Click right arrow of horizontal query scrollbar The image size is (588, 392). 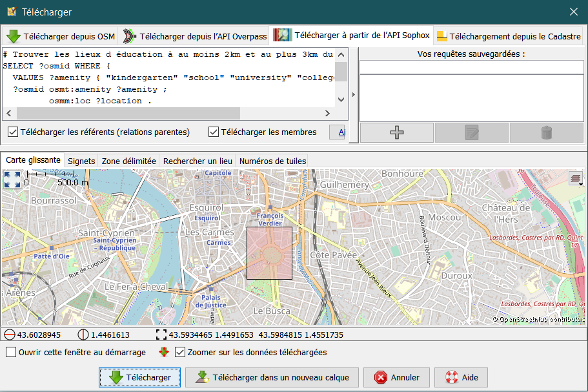pyautogui.click(x=327, y=113)
